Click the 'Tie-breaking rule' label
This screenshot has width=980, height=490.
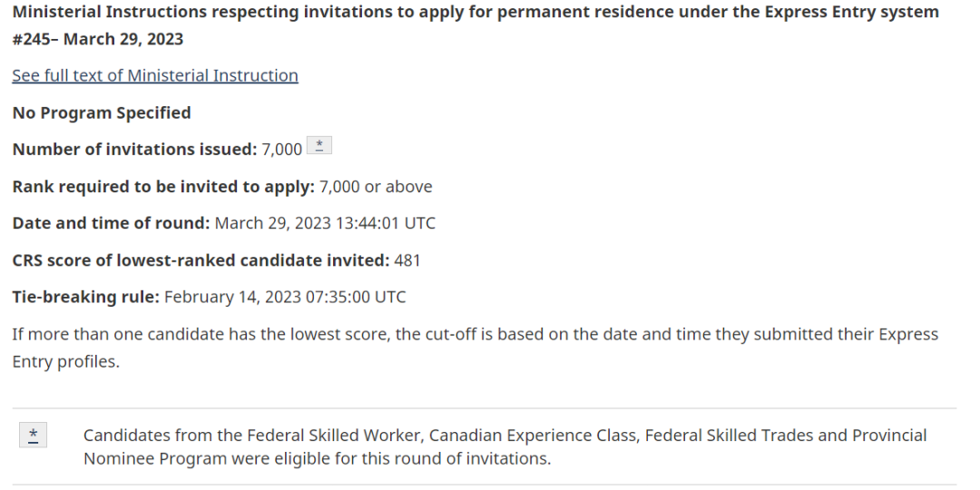pos(85,297)
